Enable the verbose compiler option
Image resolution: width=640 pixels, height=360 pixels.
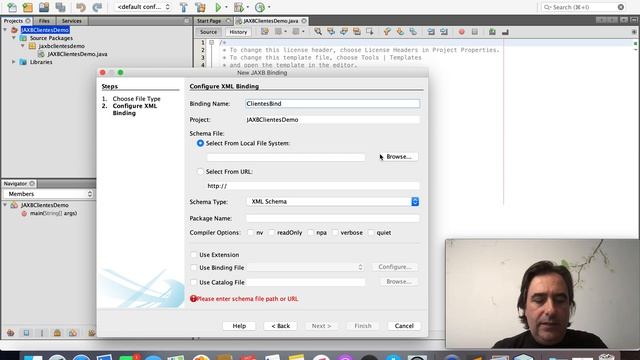tap(335, 233)
